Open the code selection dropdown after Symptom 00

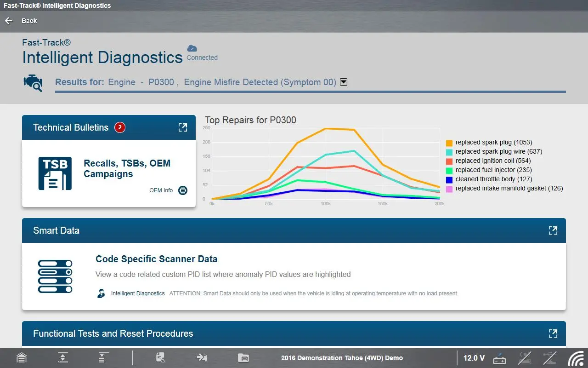343,82
